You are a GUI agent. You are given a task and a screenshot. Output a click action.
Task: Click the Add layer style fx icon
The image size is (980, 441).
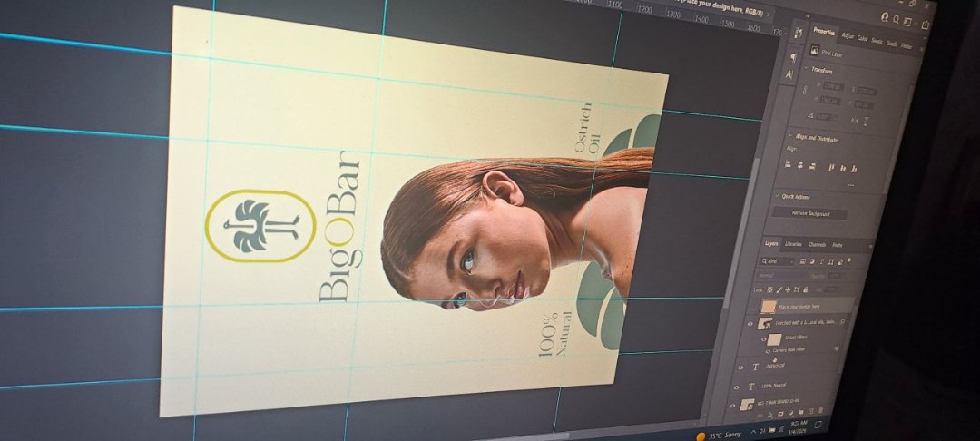[x=770, y=415]
